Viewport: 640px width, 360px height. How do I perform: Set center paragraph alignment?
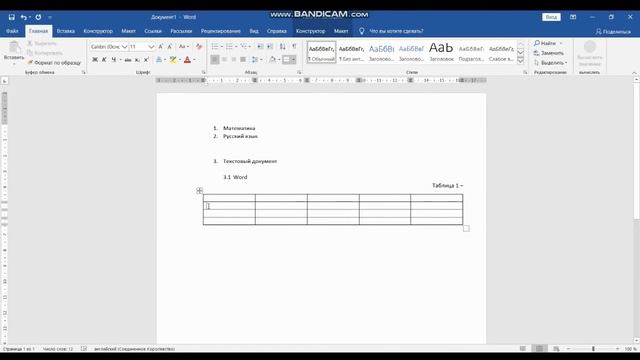pyautogui.click(x=224, y=60)
